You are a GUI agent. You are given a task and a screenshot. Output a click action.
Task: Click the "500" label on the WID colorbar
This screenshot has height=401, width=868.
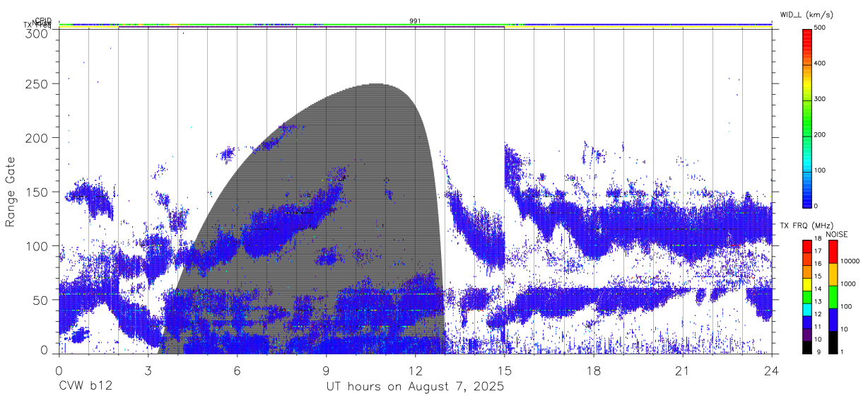coord(821,28)
